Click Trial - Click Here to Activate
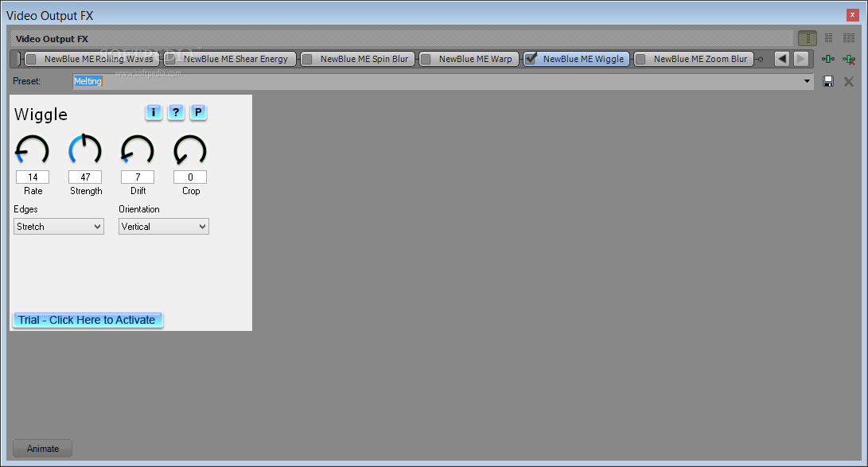Screen dimensions: 868x467 [87, 320]
